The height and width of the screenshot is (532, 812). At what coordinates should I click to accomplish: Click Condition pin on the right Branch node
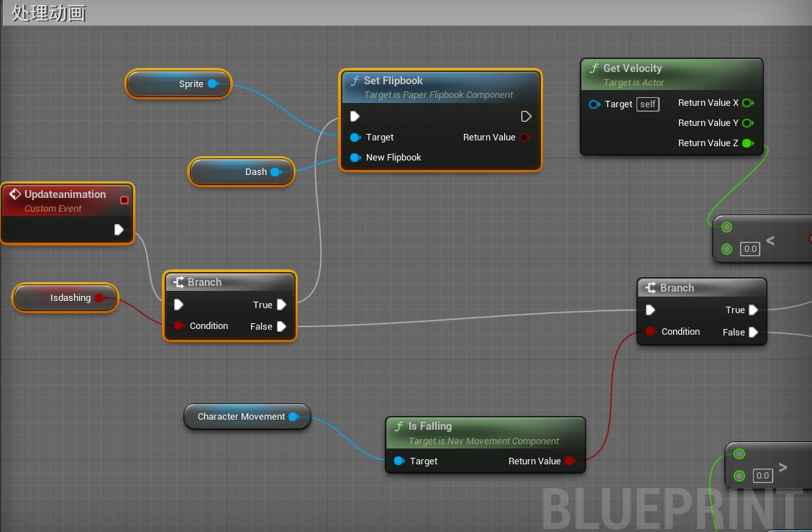click(x=650, y=331)
